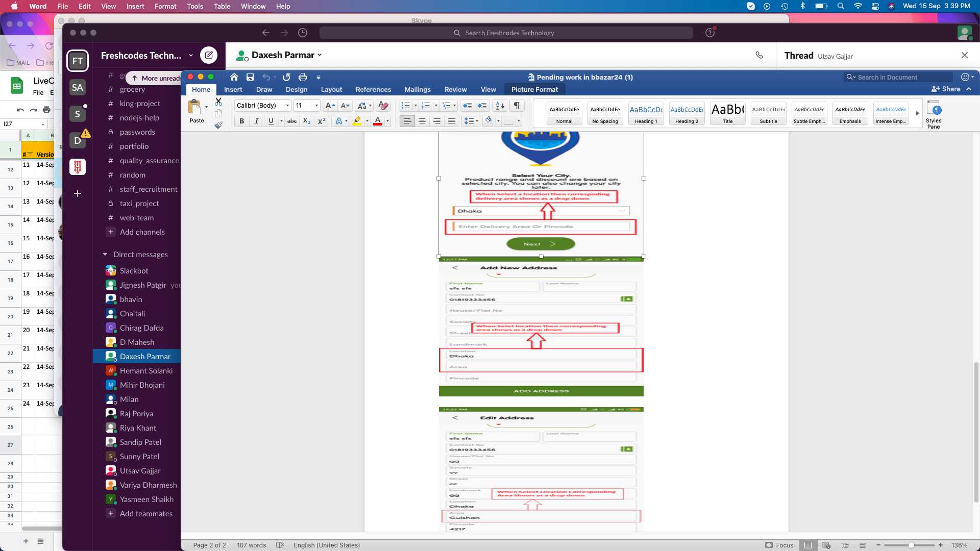This screenshot has height=551, width=980.
Task: Click the zoom slider handle in status bar
Action: (911, 545)
